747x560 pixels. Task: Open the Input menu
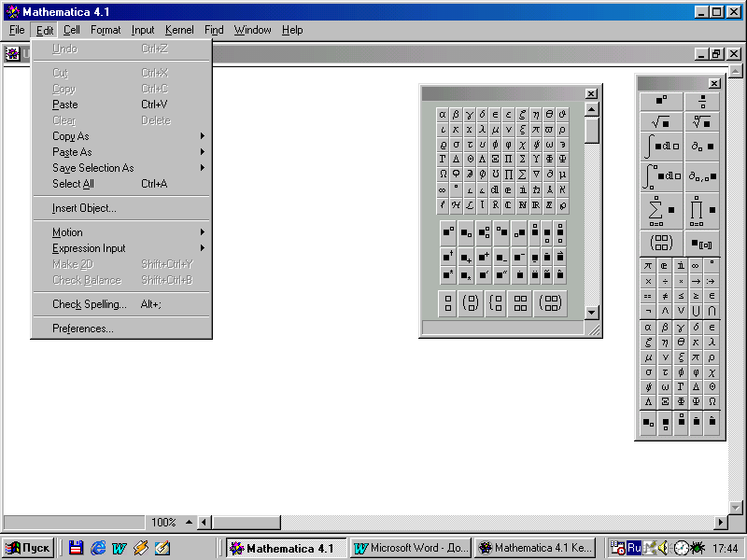(143, 30)
